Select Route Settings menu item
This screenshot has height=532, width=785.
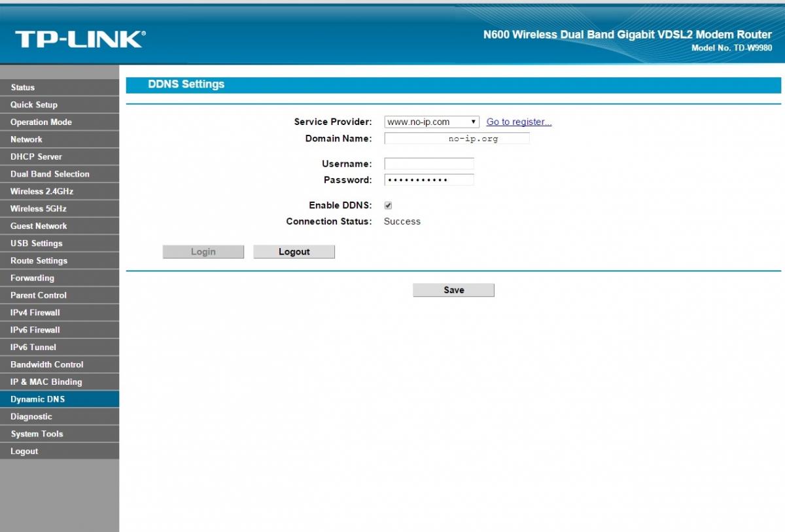60,260
